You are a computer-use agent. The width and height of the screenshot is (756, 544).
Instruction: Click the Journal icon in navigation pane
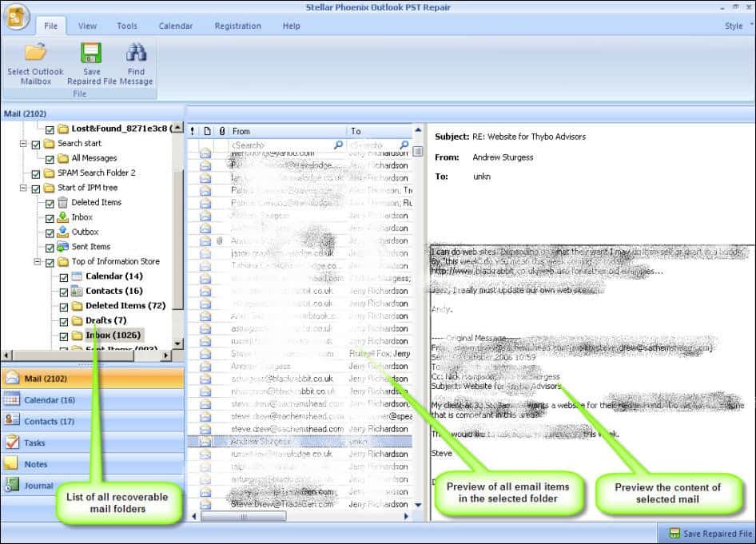11,485
